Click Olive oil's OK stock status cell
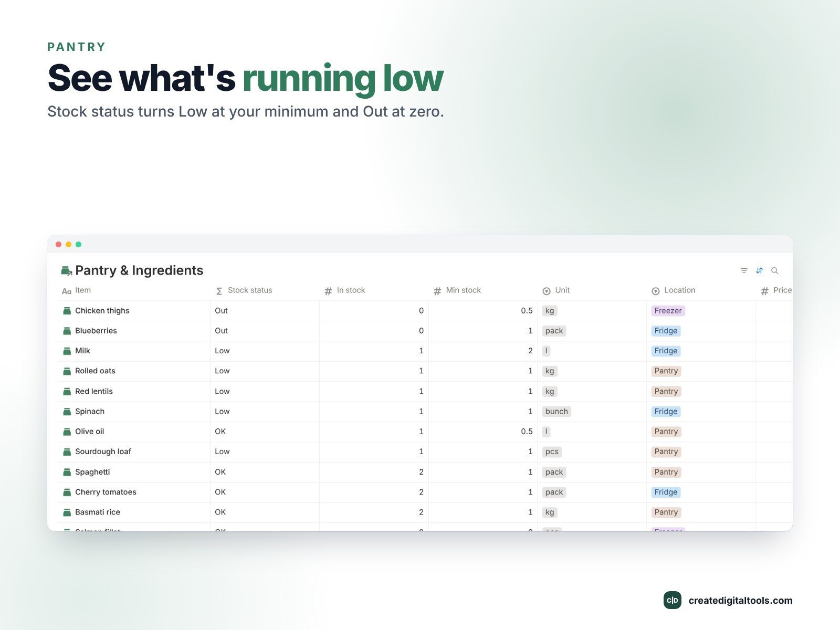Viewport: 840px width, 630px height. pyautogui.click(x=265, y=432)
